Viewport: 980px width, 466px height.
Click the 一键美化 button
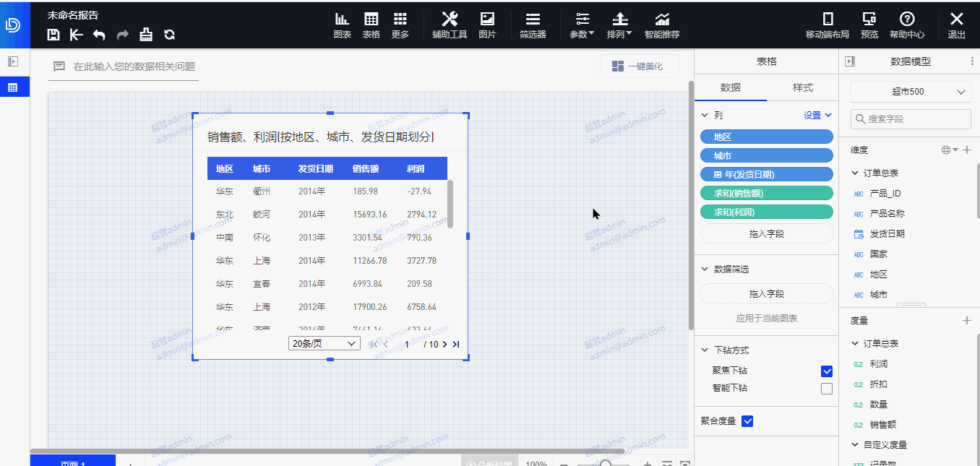639,66
